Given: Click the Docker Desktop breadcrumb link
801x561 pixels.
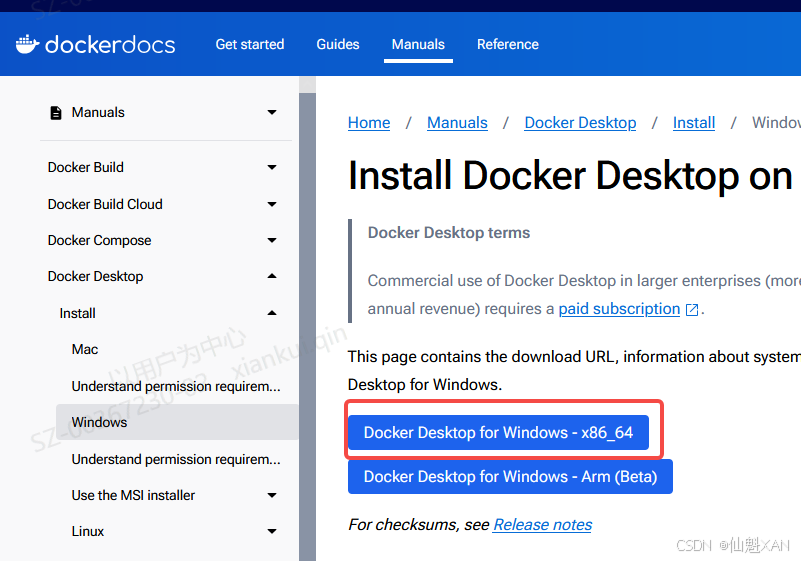Looking at the screenshot, I should 580,123.
